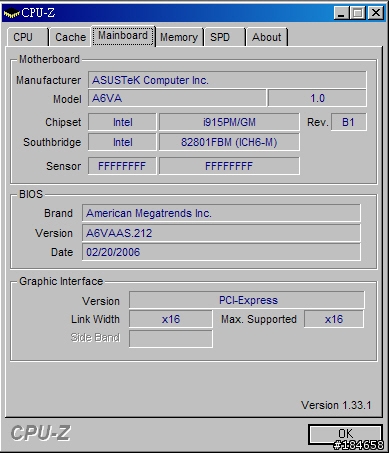This screenshot has width=389, height=453.
Task: Click the disabled maximize button
Action: pyautogui.click(x=358, y=13)
